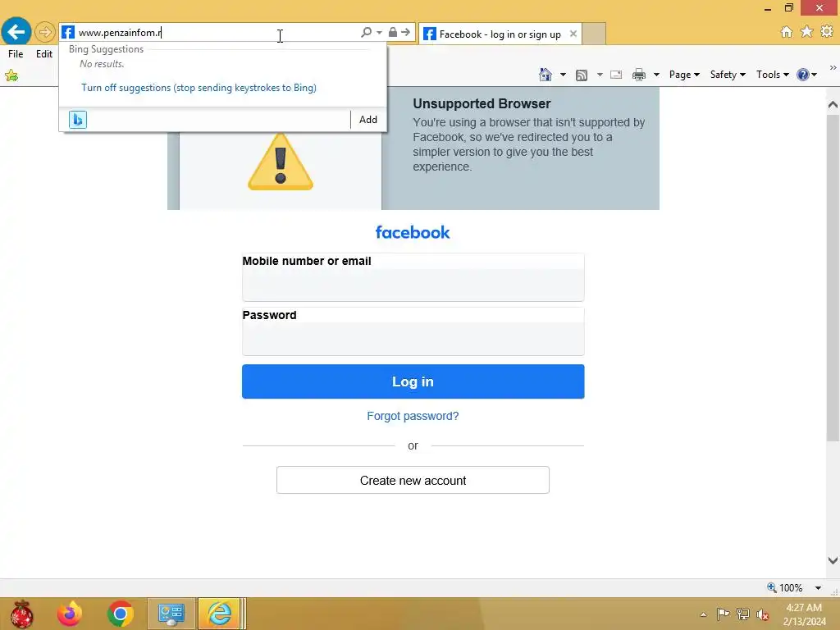Open the Start ornament button on taskbar
The height and width of the screenshot is (630, 840).
click(21, 614)
